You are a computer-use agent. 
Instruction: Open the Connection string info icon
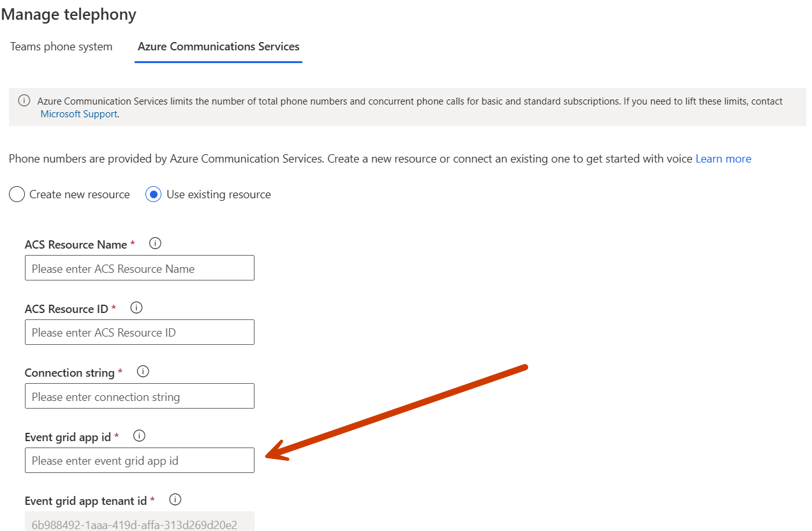[x=143, y=371]
